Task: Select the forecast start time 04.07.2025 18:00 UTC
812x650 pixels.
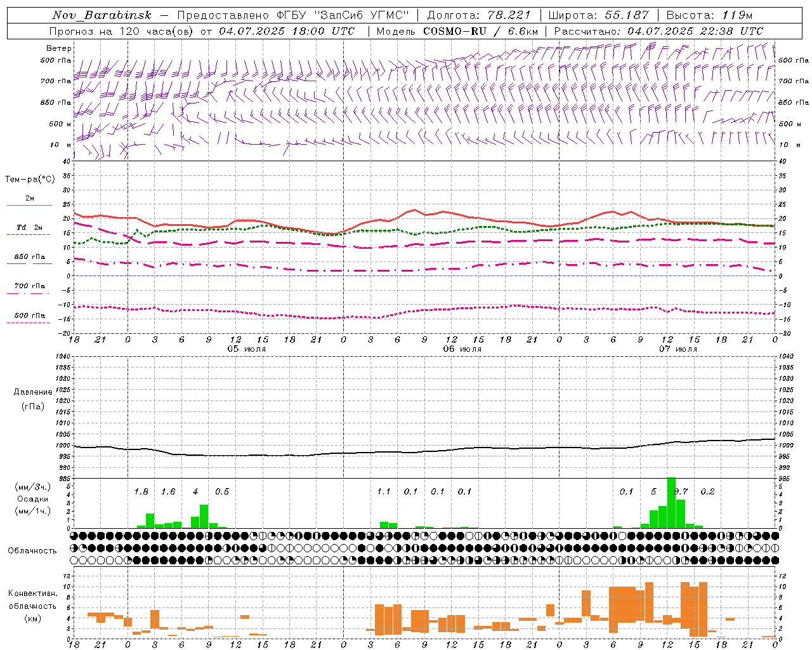Action: (287, 31)
